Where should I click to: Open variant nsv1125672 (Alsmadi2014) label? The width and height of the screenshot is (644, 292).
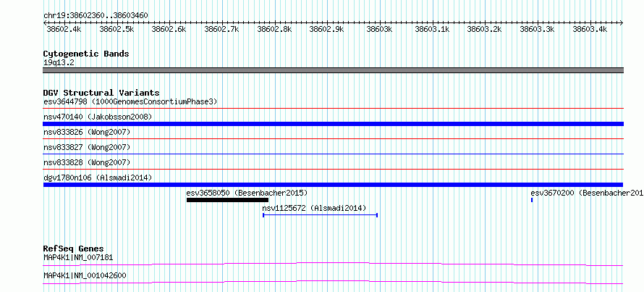[314, 208]
